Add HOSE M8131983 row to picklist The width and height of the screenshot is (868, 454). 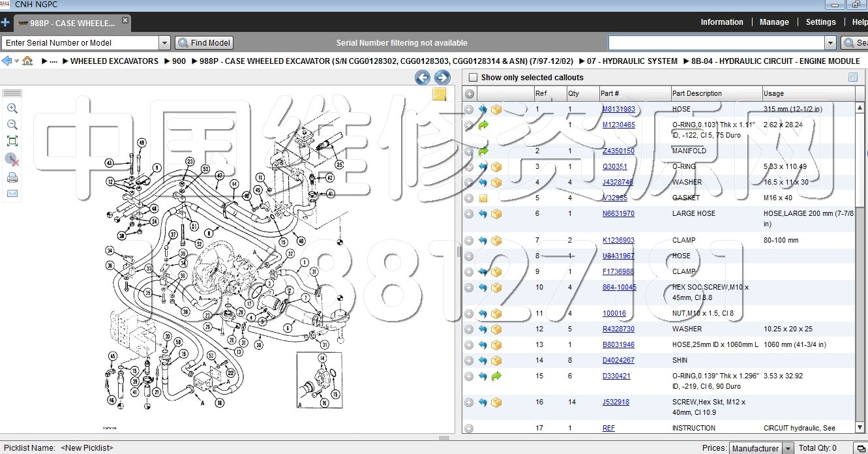click(469, 110)
